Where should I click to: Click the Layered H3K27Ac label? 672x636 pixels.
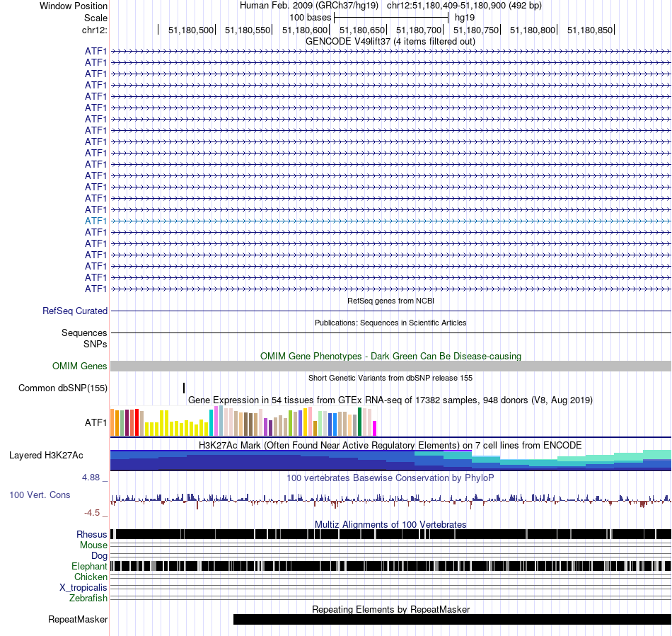coord(46,455)
